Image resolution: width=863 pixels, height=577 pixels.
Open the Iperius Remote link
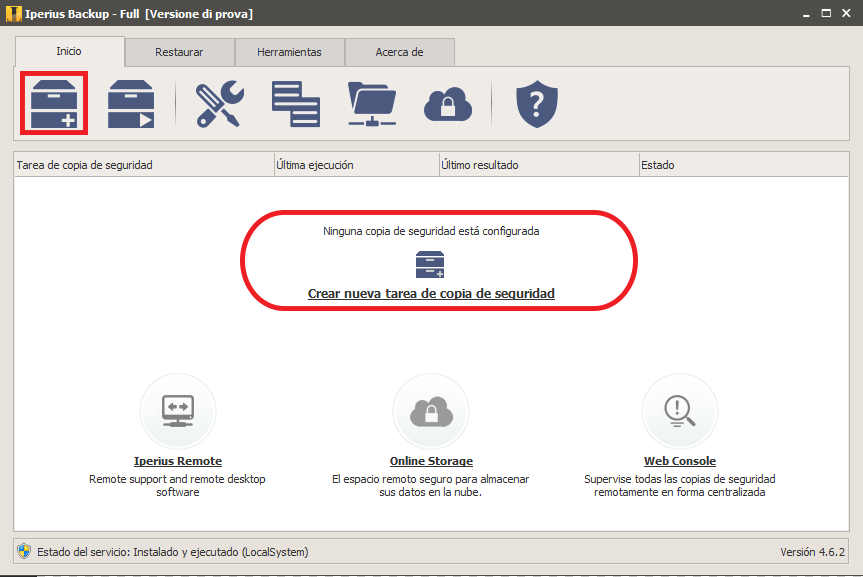(178, 461)
